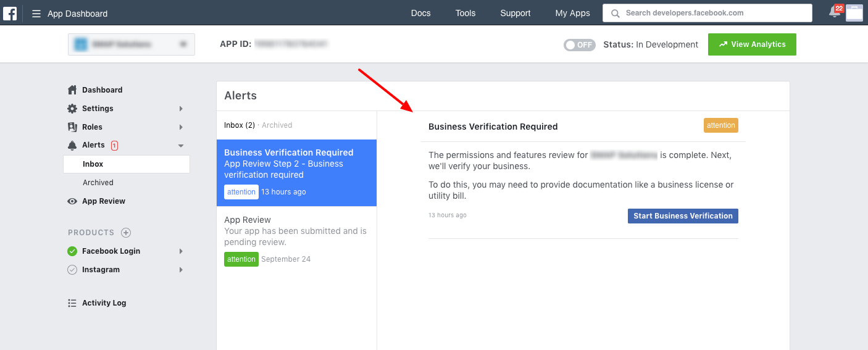Click Instagram gray check icon
The image size is (868, 350).
pos(72,270)
